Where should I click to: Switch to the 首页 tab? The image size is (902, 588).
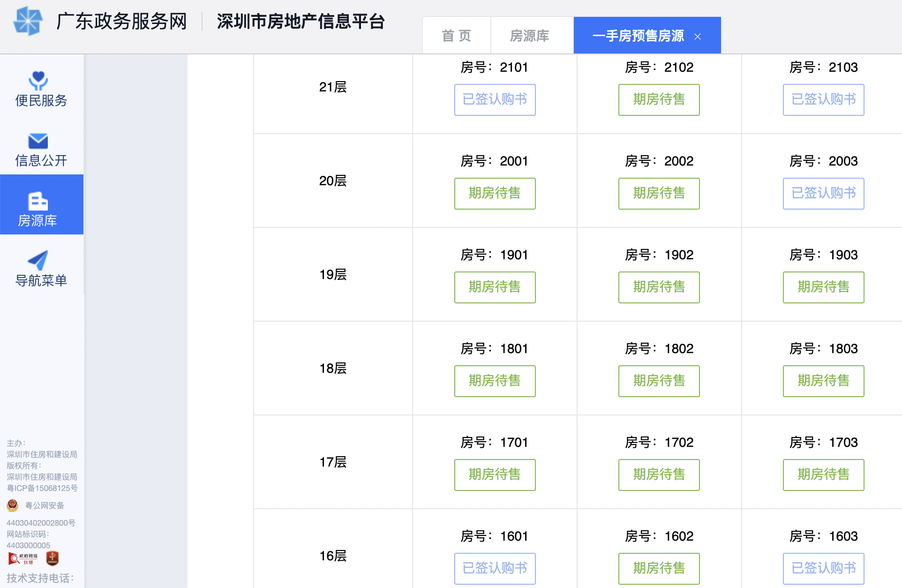pyautogui.click(x=456, y=36)
